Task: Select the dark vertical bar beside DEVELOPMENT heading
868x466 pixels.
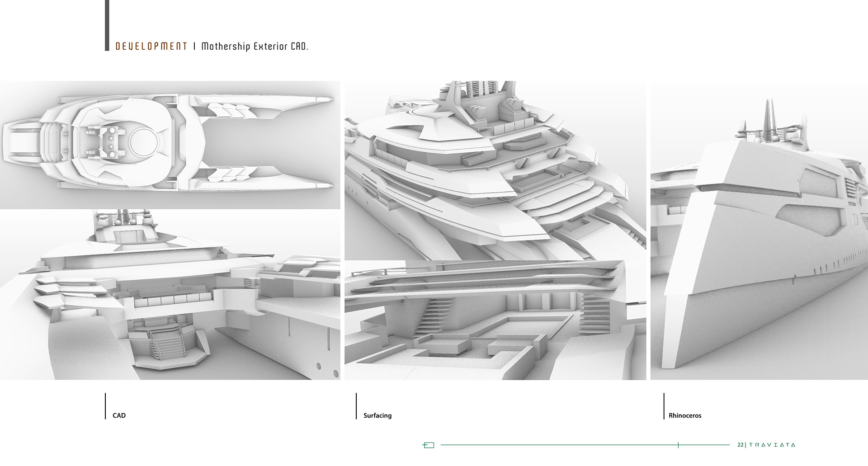Action: click(107, 25)
